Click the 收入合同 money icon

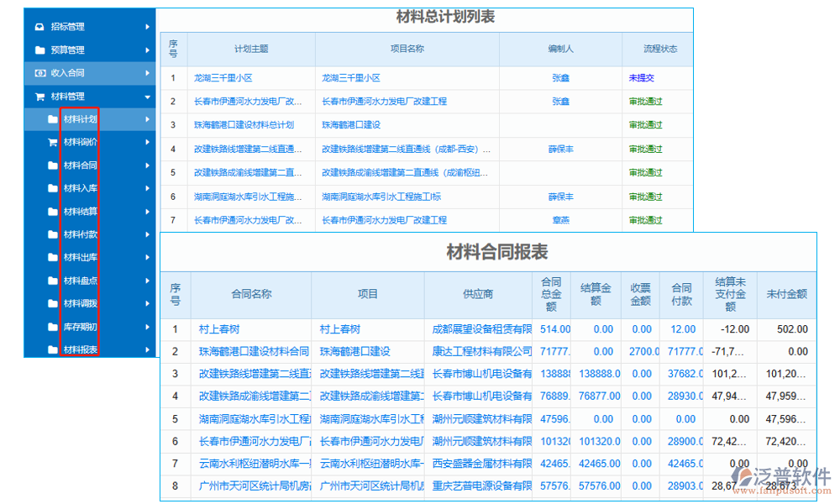[39, 73]
